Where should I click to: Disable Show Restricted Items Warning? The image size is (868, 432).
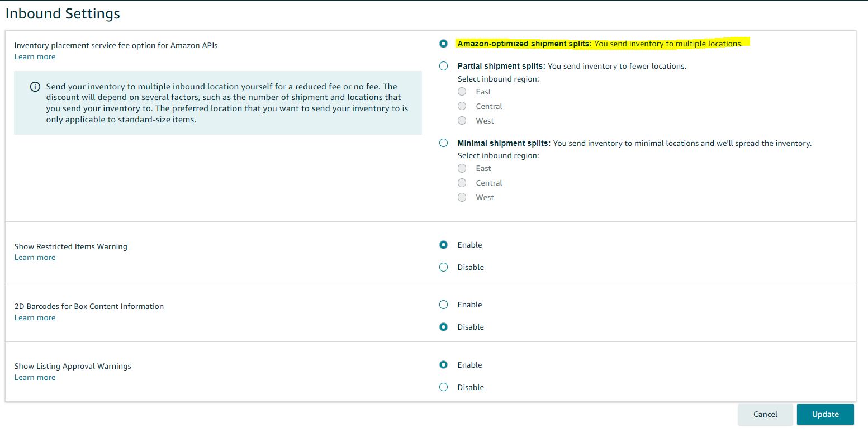pos(443,267)
